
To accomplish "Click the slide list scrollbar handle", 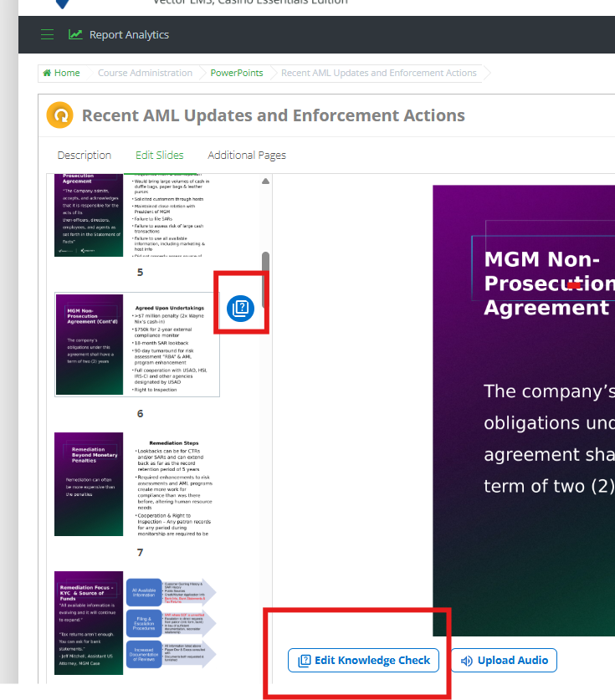I will 265,279.
